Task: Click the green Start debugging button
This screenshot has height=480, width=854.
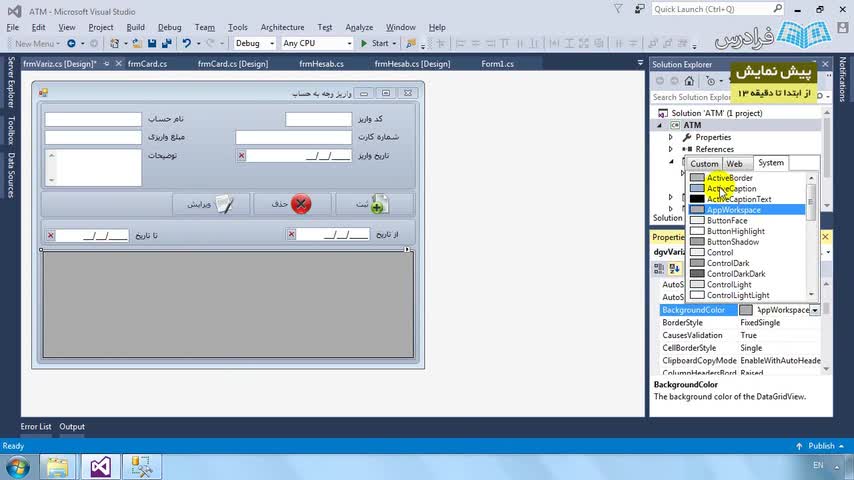Action: (375, 43)
